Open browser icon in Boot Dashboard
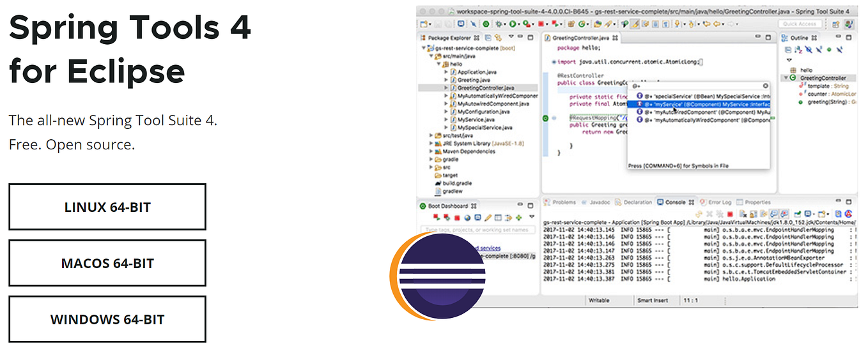Screen dimensions: 868x353 (467, 218)
